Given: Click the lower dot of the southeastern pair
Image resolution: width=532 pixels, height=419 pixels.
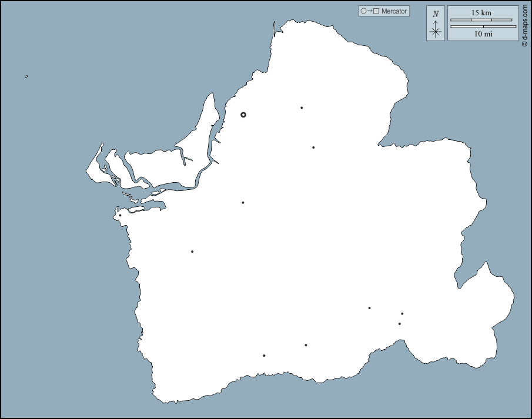Looking at the screenshot, I should point(400,324).
